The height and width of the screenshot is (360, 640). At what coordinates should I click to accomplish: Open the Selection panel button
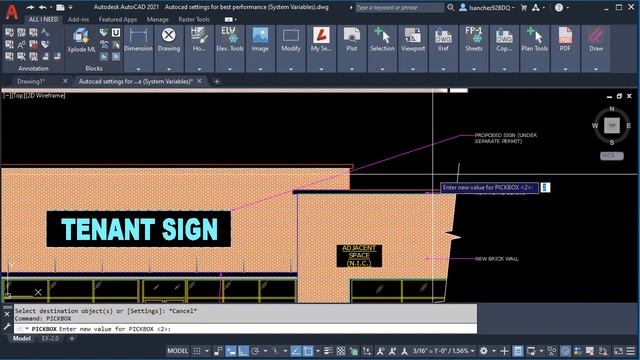(x=382, y=41)
